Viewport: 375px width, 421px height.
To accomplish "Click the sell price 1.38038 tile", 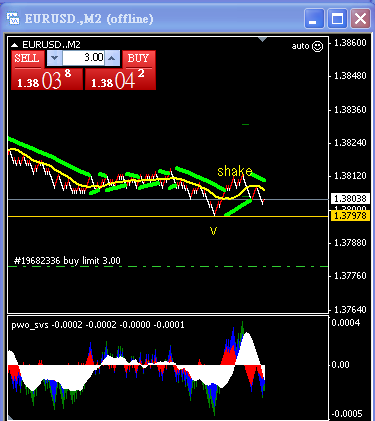I will 47,79.
